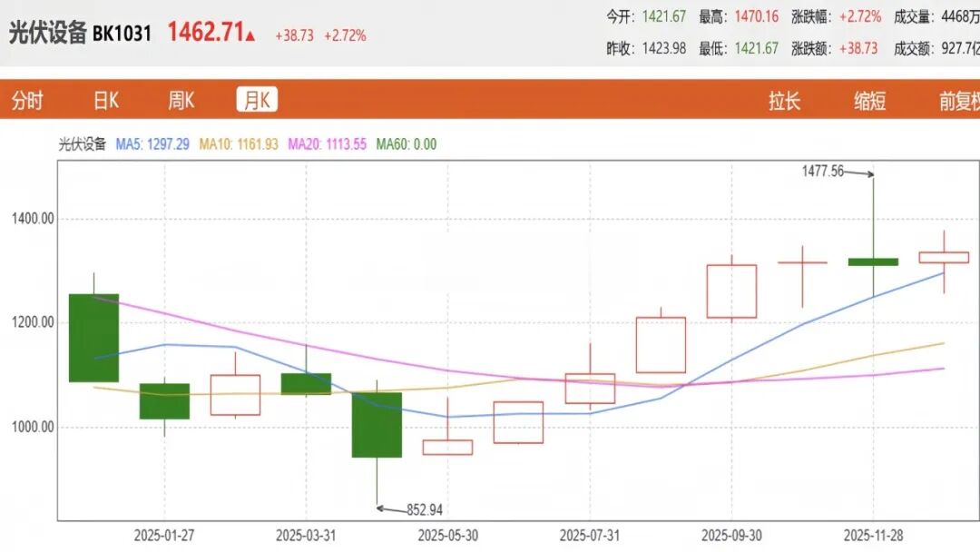Click the 852.94 low price marker
Screen dimensions: 980x552
(425, 510)
